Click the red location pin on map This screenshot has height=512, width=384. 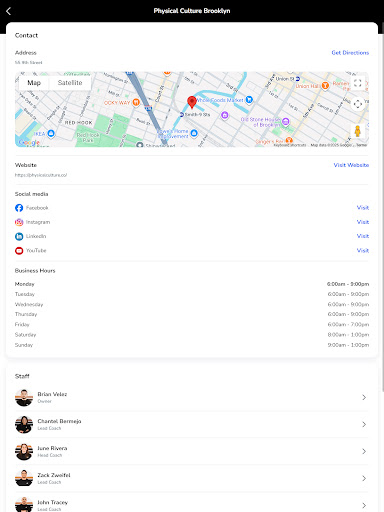[192, 102]
